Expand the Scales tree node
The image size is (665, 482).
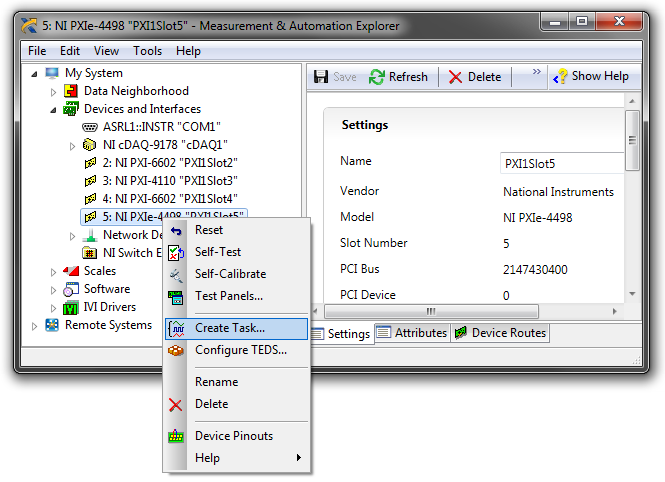[x=53, y=272]
